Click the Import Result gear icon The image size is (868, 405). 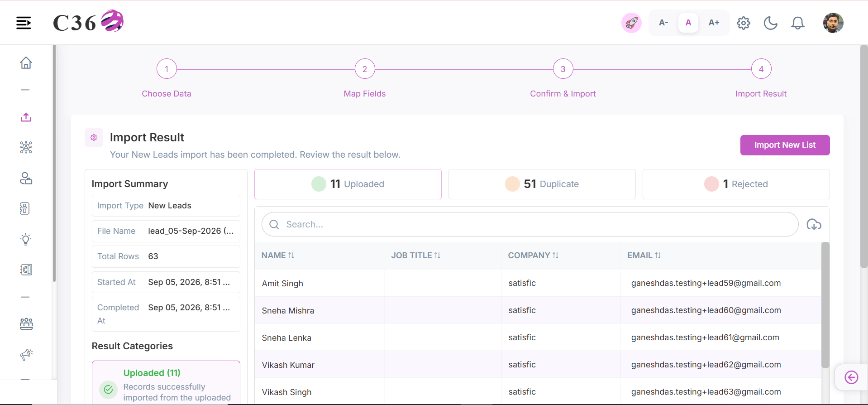(x=94, y=137)
